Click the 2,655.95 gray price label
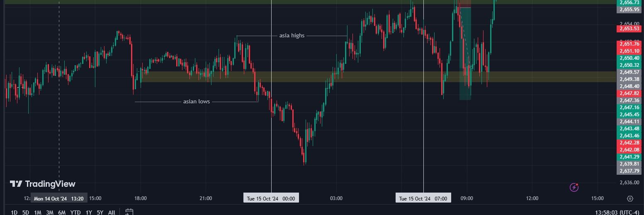The height and width of the screenshot is (215, 644). 629,9
